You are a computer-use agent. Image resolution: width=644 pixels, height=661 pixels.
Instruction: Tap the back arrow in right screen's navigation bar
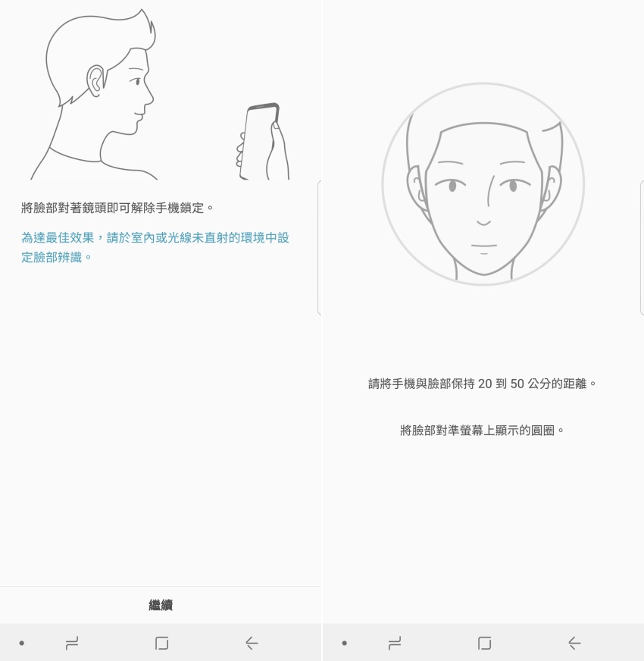[x=574, y=643]
